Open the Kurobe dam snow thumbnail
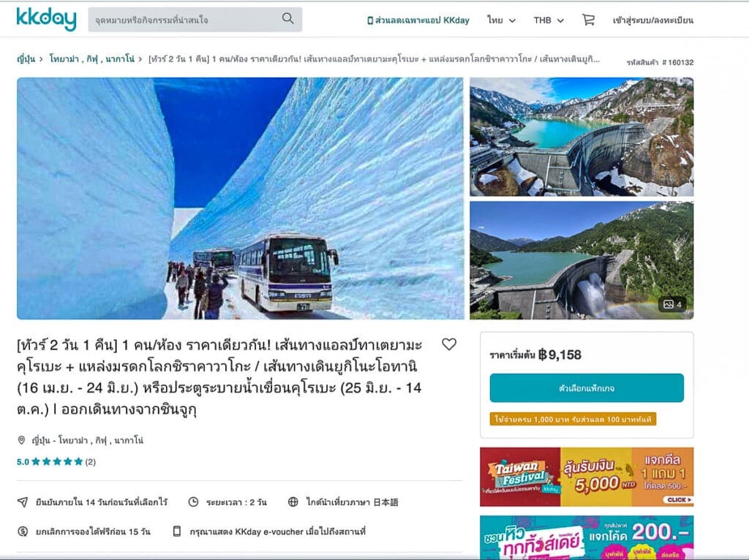 coord(581,137)
